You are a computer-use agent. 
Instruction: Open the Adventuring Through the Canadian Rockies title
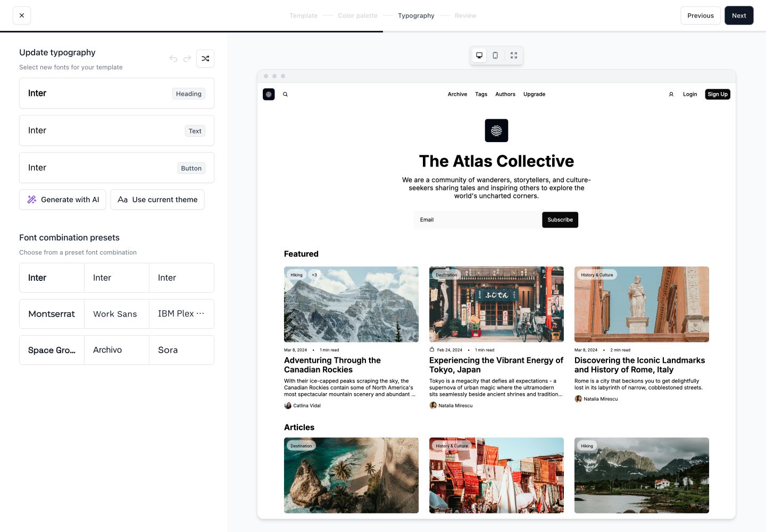point(332,365)
